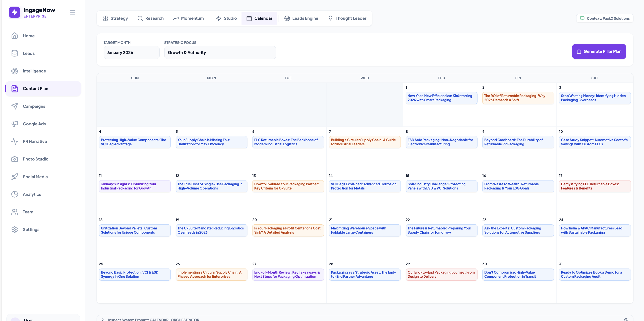Click the PR Narrative sidebar icon
644x321 pixels.
(15, 142)
